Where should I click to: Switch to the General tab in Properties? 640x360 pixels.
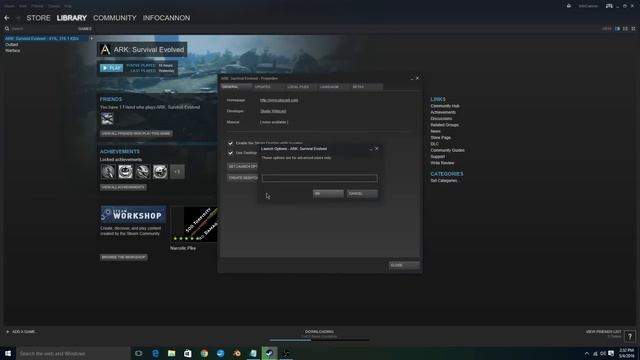236,87
